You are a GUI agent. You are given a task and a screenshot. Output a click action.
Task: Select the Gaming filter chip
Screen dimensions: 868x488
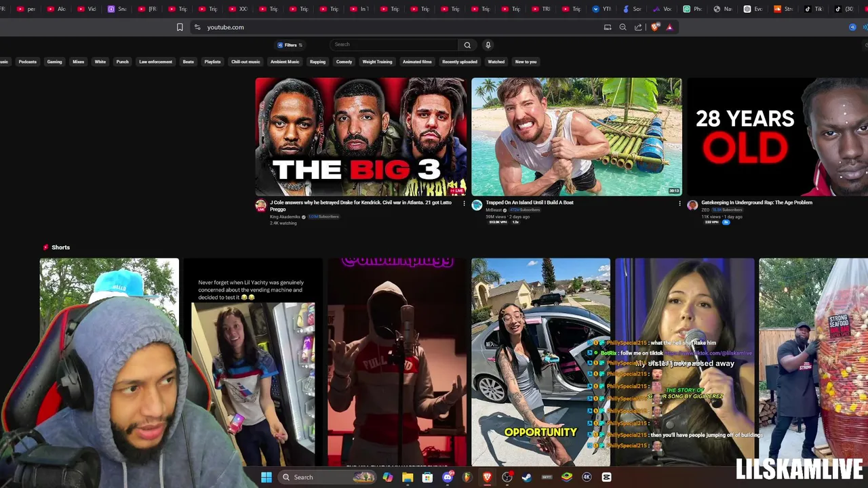click(x=54, y=62)
